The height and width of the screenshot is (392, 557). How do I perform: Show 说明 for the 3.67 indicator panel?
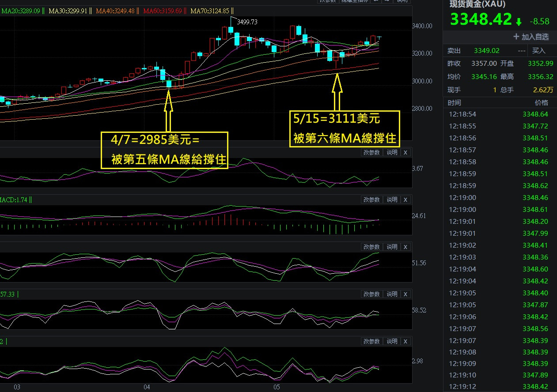click(x=392, y=152)
